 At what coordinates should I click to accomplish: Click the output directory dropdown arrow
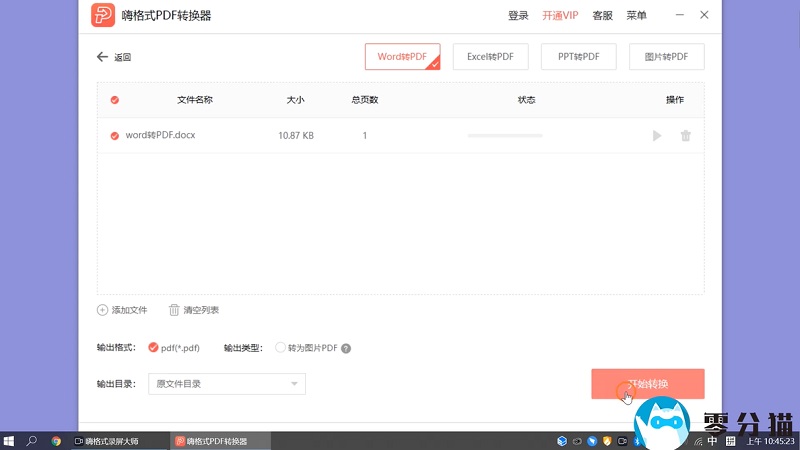pyautogui.click(x=294, y=384)
